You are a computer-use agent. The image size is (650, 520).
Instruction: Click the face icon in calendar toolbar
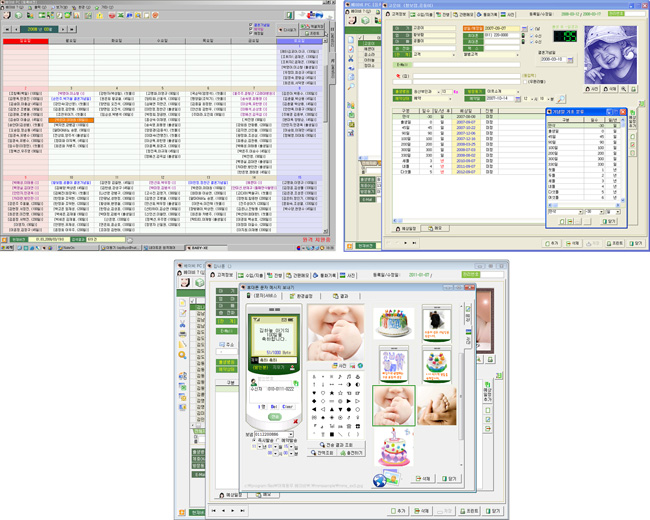tap(7, 15)
